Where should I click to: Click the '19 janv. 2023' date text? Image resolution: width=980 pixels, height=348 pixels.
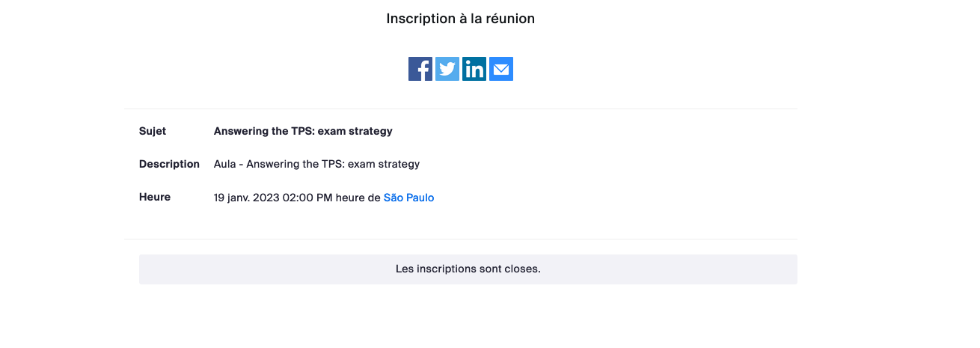point(247,198)
